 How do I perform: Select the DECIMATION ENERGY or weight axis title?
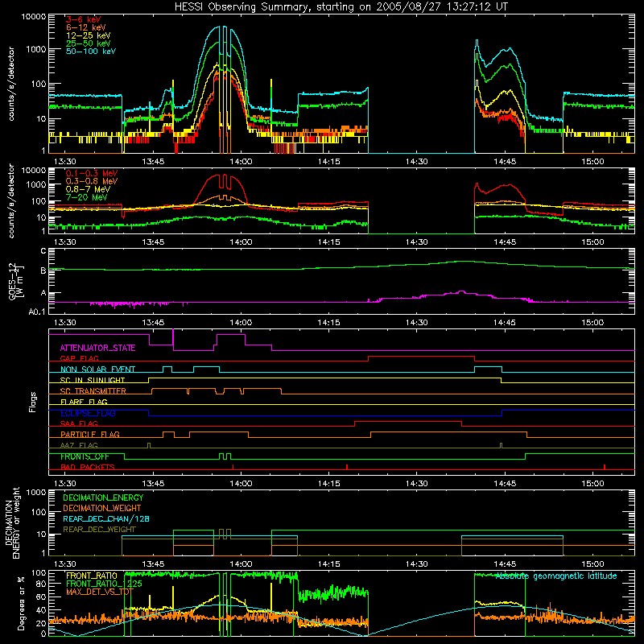[12, 523]
